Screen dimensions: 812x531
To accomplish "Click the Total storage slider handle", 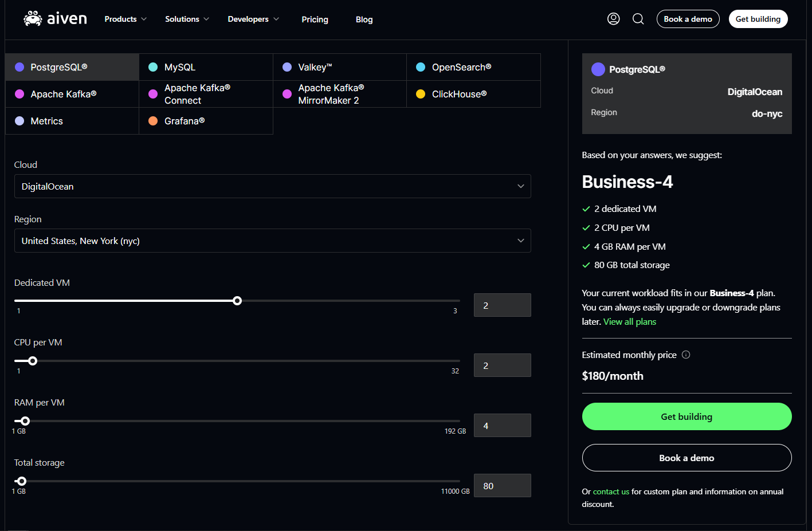I will (x=22, y=481).
